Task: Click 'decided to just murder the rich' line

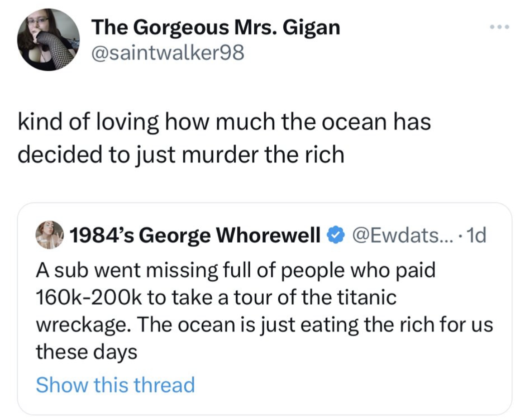Action: (x=181, y=154)
